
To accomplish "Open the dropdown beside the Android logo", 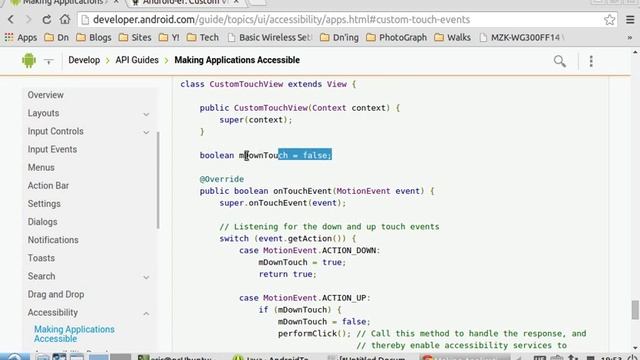I will 49,61.
